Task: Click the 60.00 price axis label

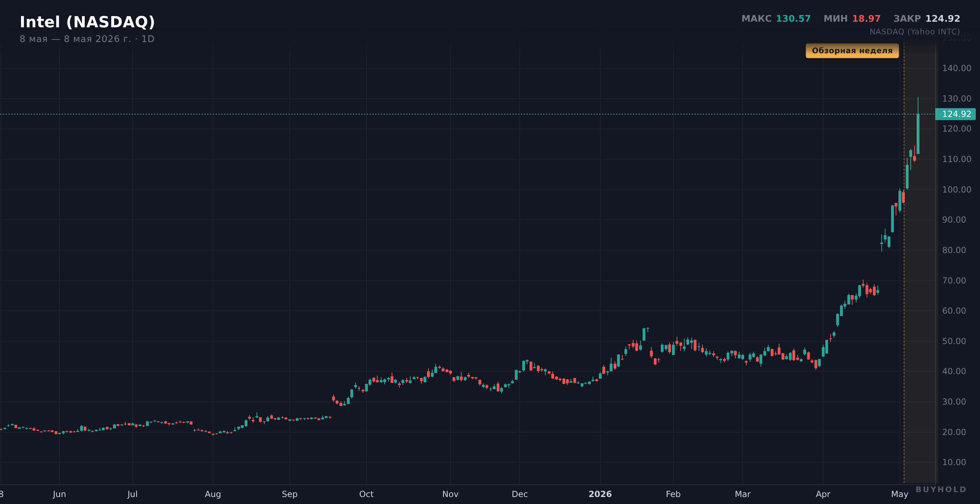Action: point(954,311)
